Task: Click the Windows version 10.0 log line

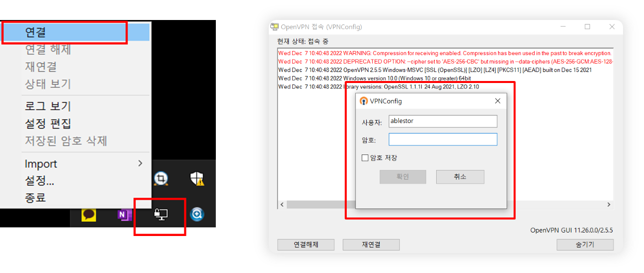Action: click(x=375, y=78)
